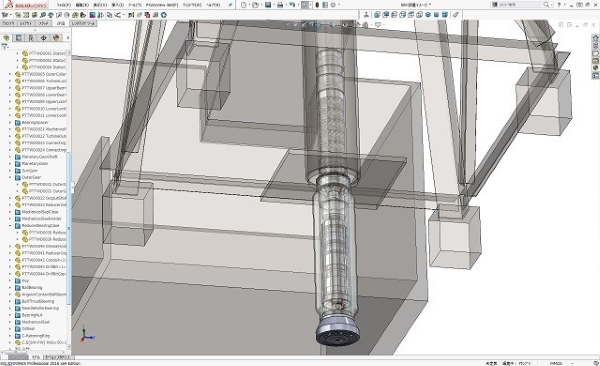Click the Print icon in top toolbar

coord(280,5)
